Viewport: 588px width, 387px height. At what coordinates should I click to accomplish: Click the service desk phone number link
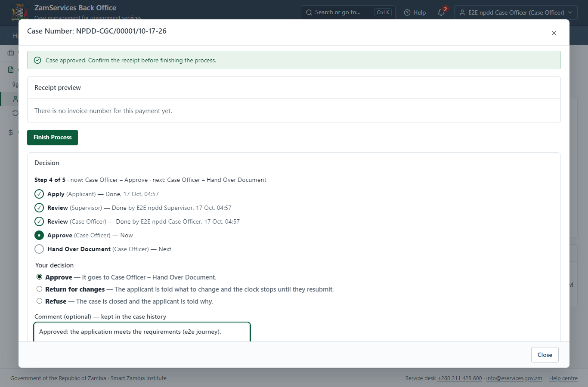click(460, 378)
